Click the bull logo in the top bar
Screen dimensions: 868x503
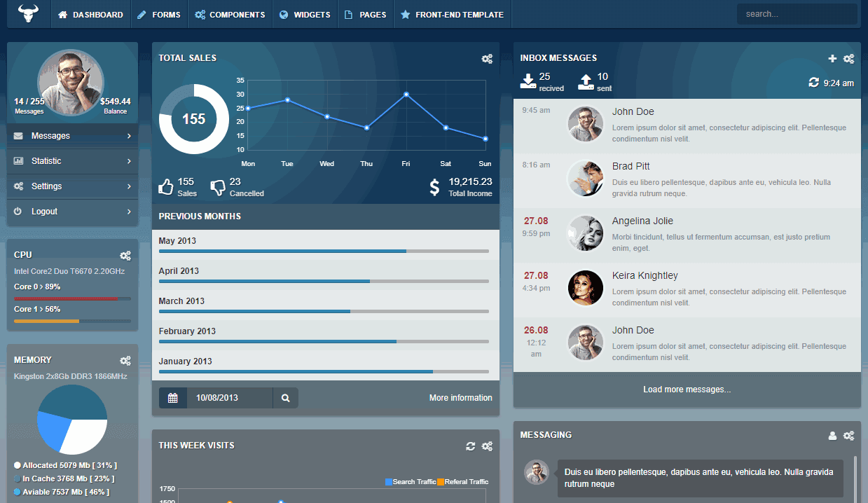[x=29, y=13]
